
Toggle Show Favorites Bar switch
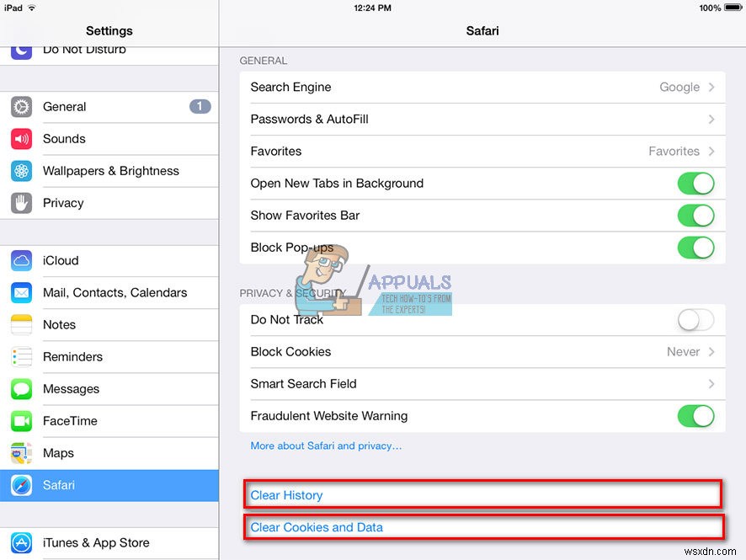pos(696,216)
